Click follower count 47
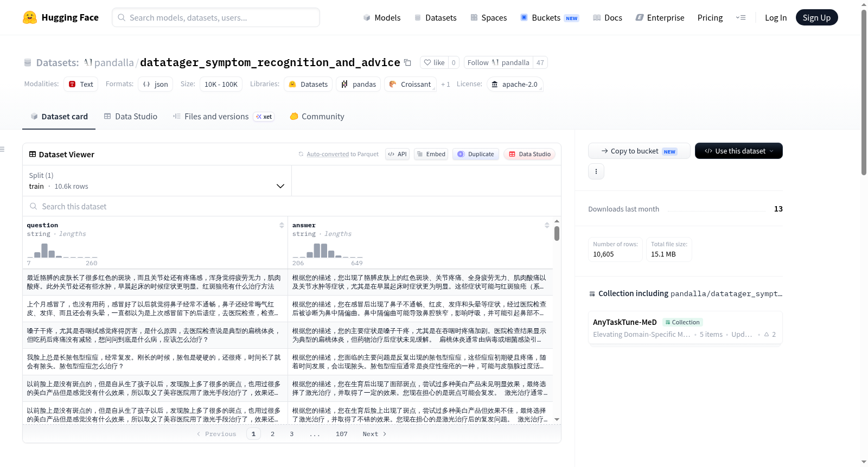Screen dimensions: 868x467 540,62
